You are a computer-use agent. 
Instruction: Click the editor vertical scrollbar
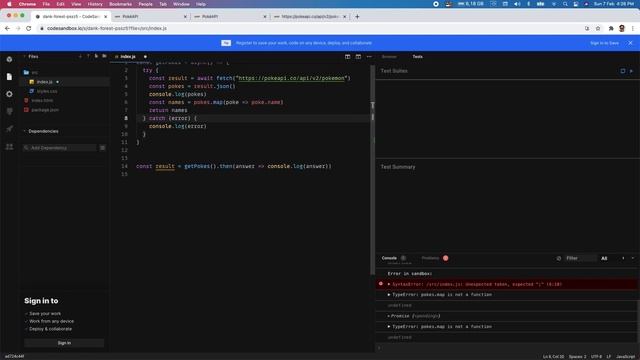(372, 169)
